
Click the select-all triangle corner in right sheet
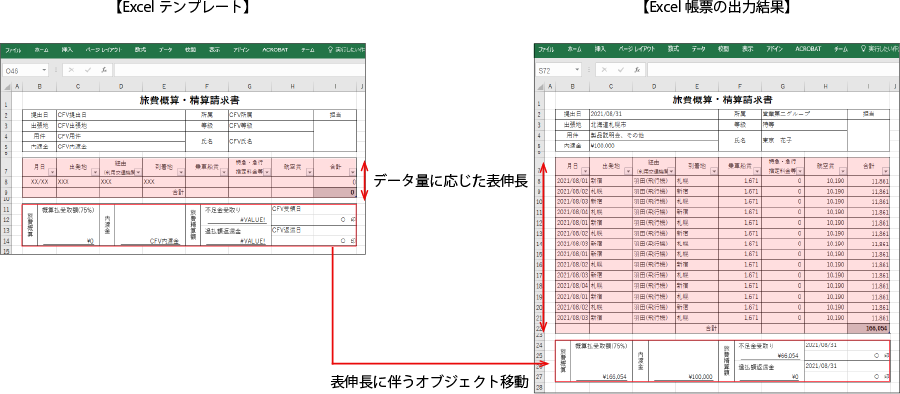click(x=540, y=86)
